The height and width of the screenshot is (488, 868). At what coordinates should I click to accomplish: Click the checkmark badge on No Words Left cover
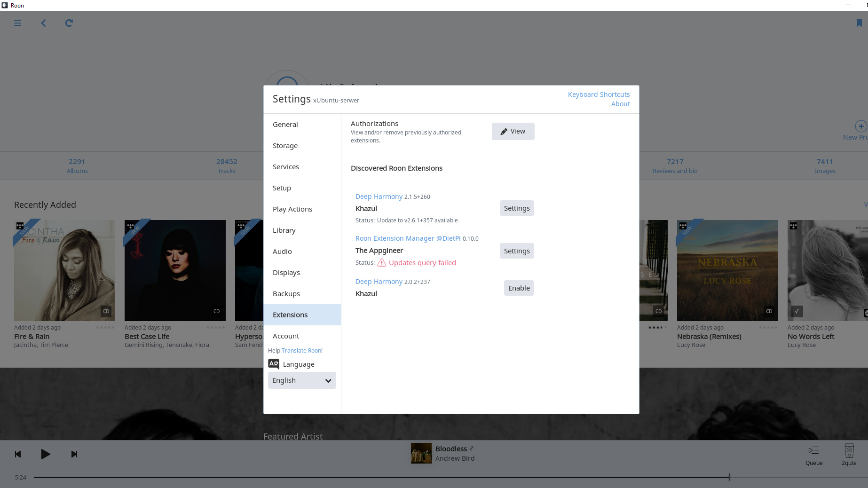click(x=797, y=311)
